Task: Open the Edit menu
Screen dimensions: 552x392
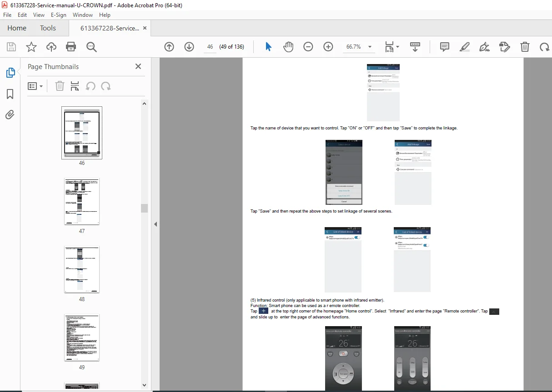Action: (22, 15)
